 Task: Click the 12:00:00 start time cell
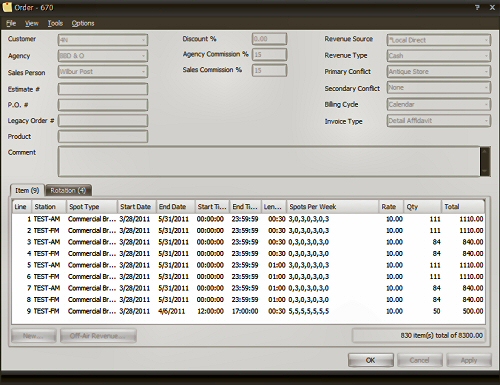click(x=210, y=311)
